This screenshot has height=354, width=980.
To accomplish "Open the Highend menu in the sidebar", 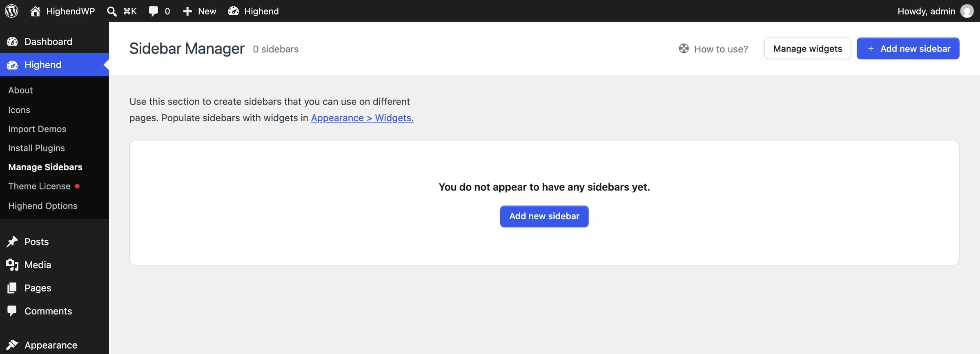I will pos(54,65).
